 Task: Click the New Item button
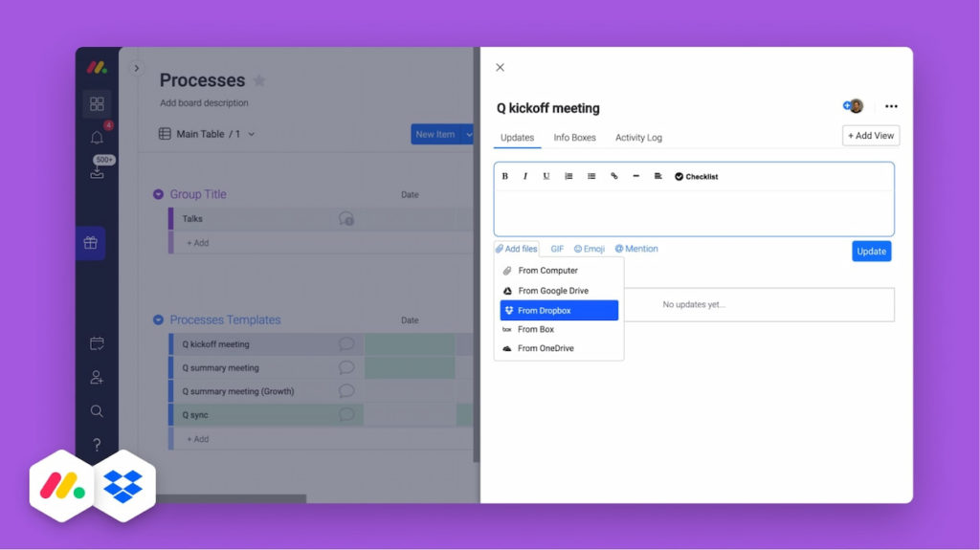[435, 134]
